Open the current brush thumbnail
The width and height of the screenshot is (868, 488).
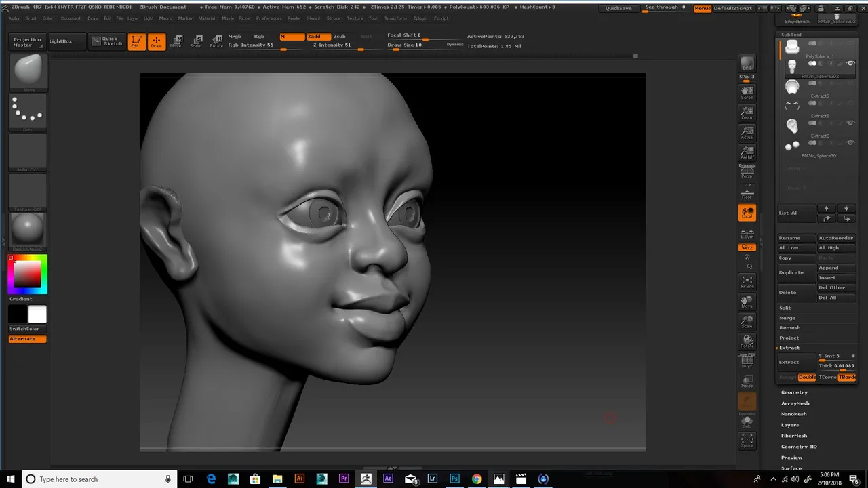pos(28,72)
